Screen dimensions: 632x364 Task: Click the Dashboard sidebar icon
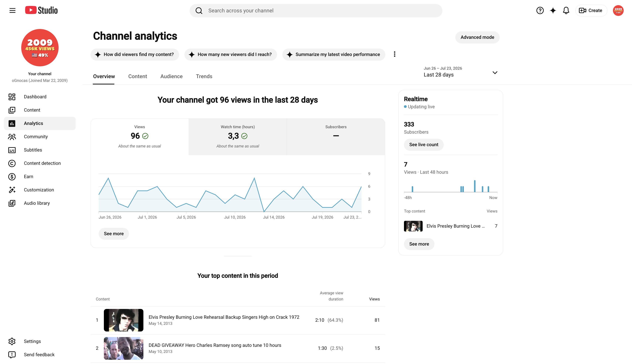(12, 97)
